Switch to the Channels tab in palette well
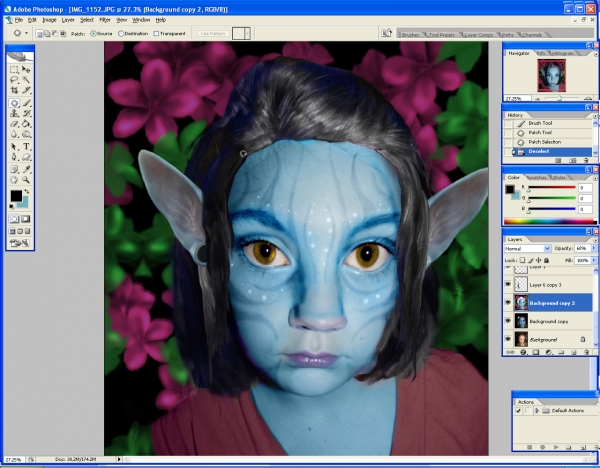The height and width of the screenshot is (468, 600). point(532,35)
